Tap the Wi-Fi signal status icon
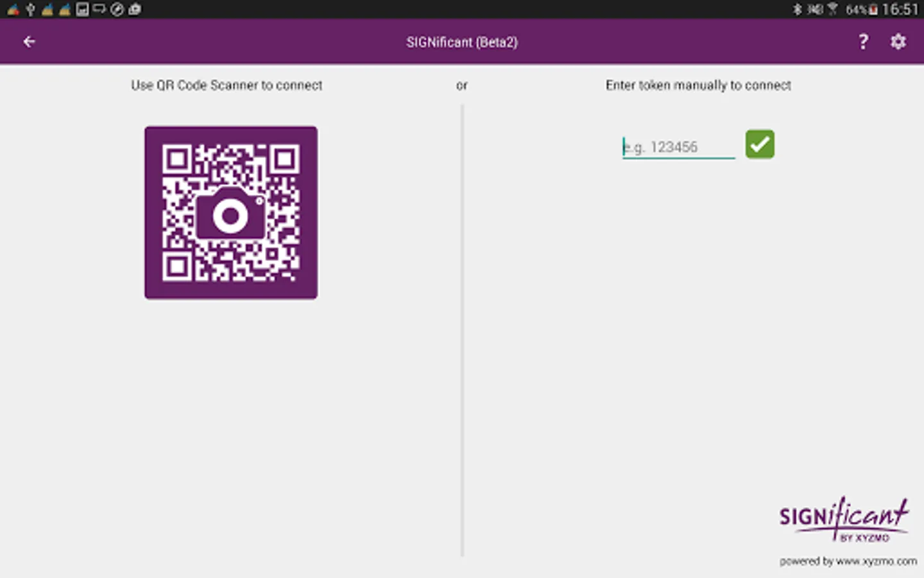Image resolution: width=924 pixels, height=578 pixels. pos(833,9)
